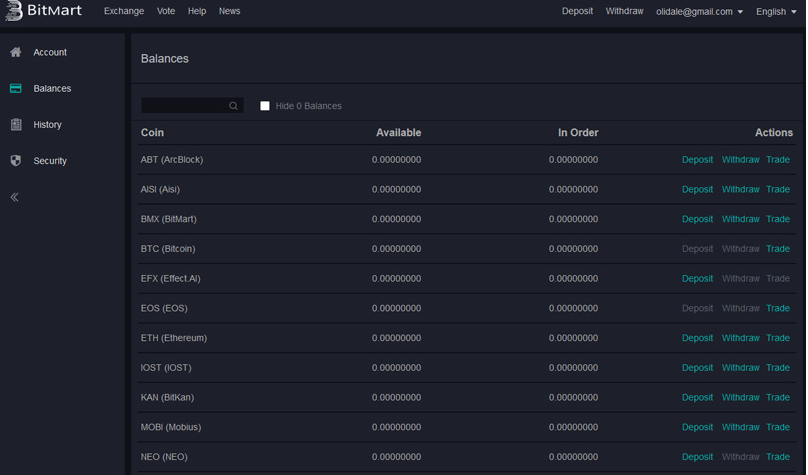Select Security label in the sidebar

[x=50, y=161]
